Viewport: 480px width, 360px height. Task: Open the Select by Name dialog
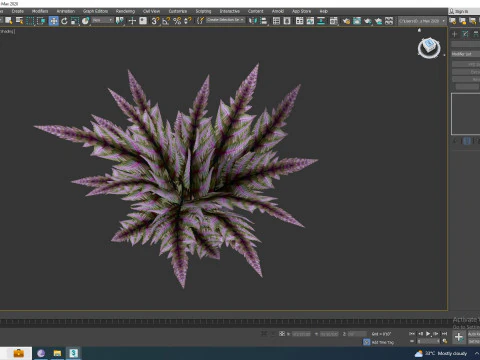20,21
